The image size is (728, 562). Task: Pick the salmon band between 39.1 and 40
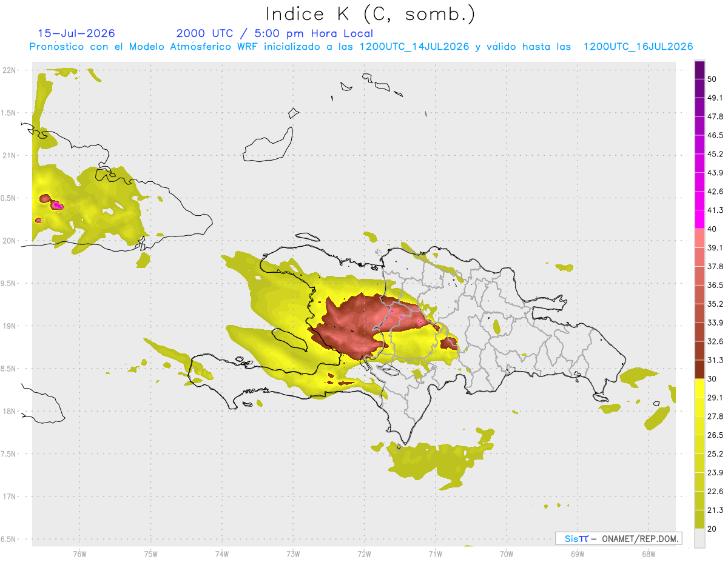point(699,238)
